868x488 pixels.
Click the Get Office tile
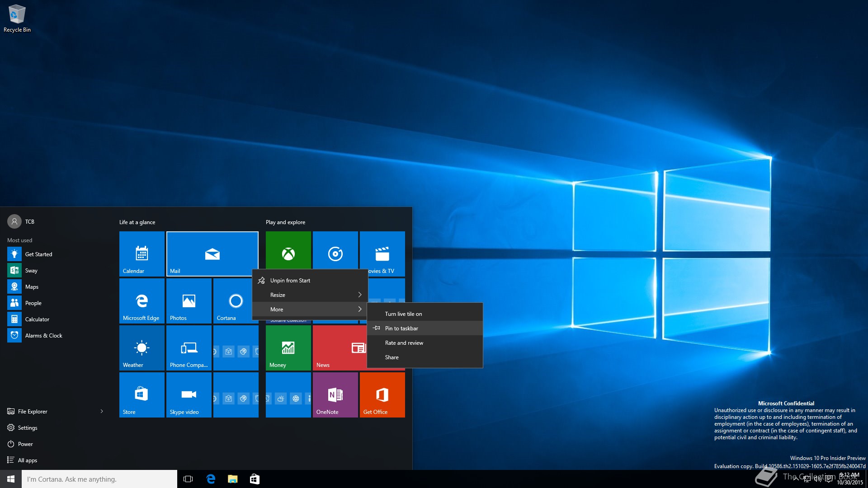382,395
